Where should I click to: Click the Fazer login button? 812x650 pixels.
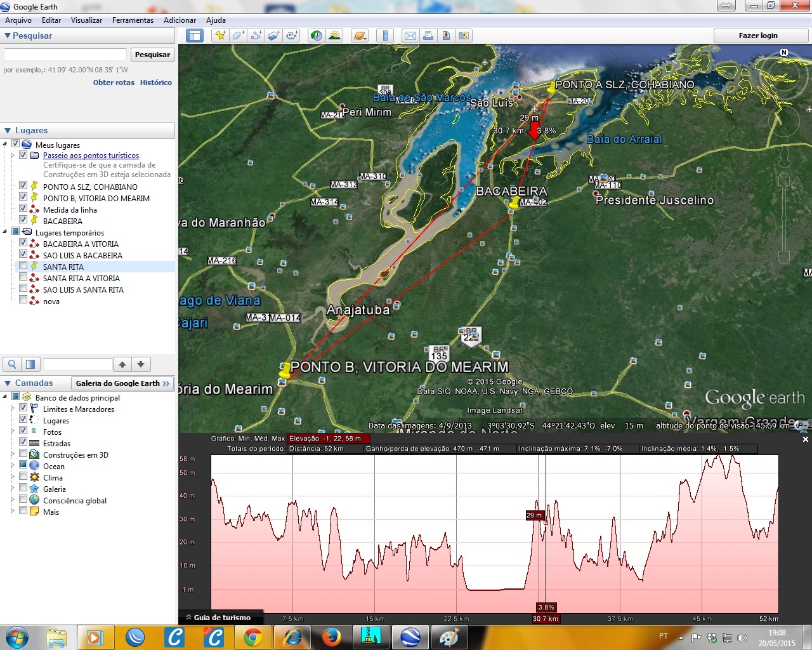[x=757, y=36]
